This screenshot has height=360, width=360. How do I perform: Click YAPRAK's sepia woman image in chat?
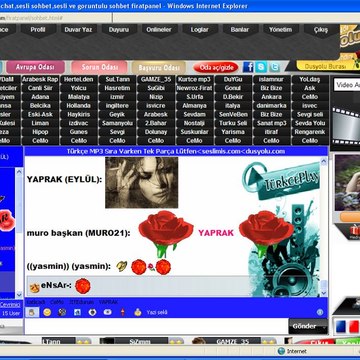[x=142, y=183]
